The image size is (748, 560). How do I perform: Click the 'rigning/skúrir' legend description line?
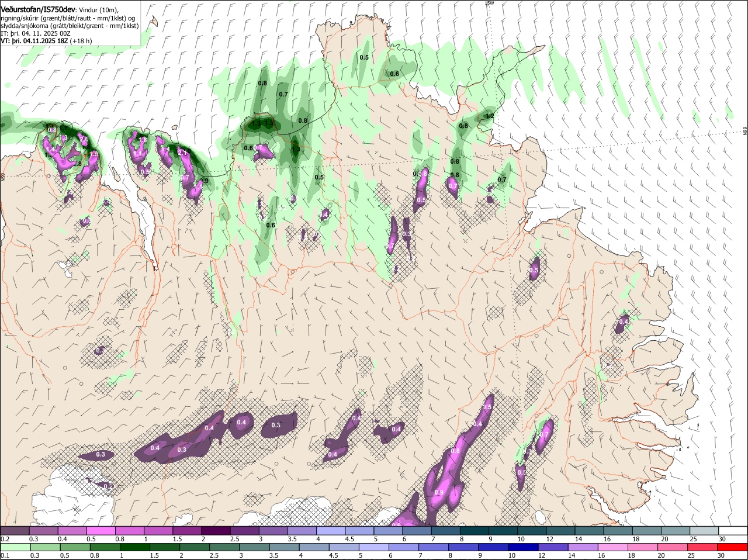[x=68, y=18]
